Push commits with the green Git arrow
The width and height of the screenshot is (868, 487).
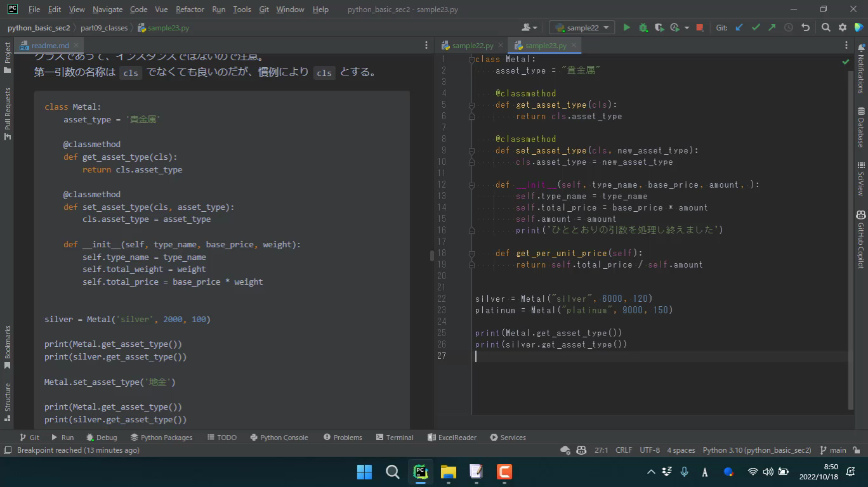[772, 27]
